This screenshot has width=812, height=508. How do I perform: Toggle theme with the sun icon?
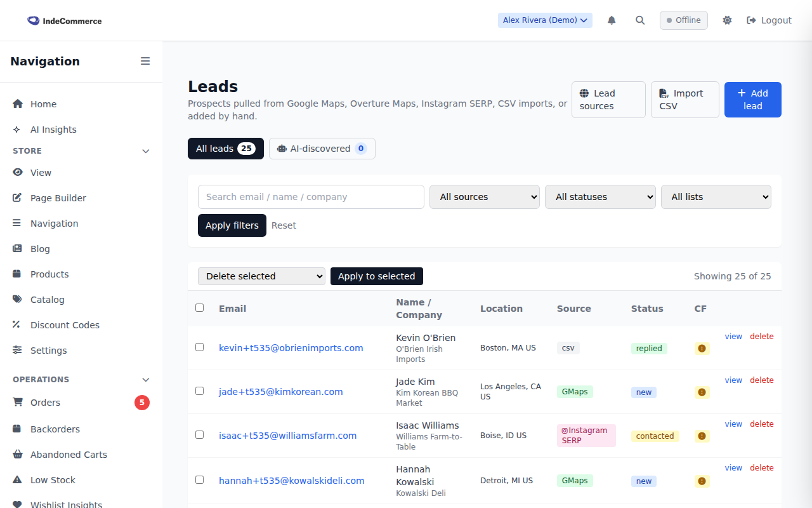point(727,20)
